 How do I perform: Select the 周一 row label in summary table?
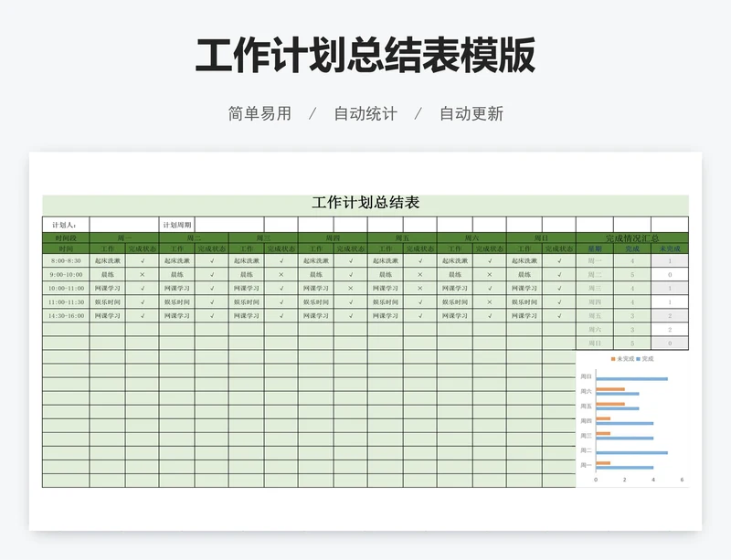[x=595, y=260]
